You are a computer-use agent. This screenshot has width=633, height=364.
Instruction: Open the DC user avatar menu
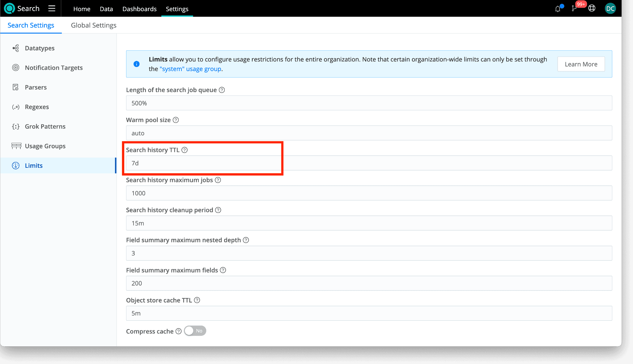610,8
